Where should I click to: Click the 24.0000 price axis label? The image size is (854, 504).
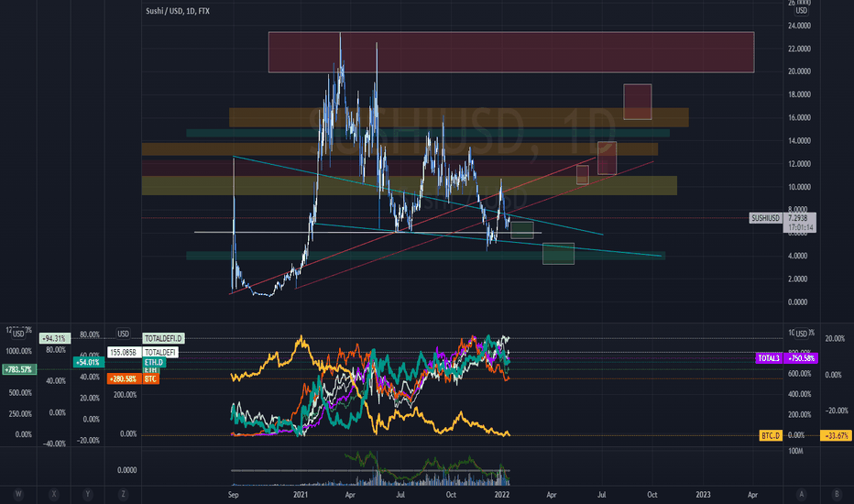[799, 26]
